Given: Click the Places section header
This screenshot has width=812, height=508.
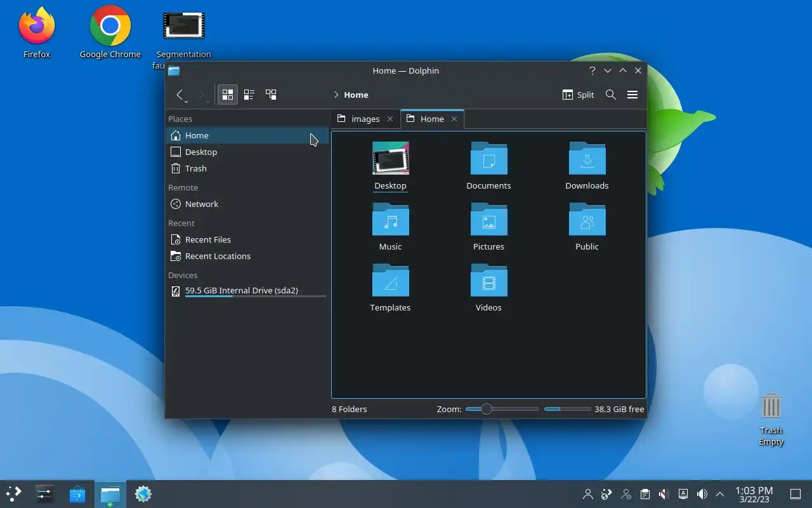Looking at the screenshot, I should [180, 119].
